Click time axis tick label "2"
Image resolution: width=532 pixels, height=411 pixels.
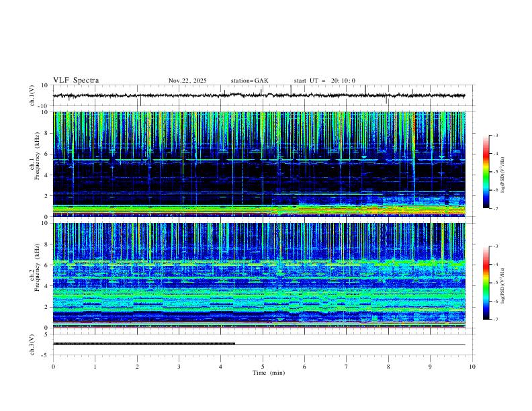pos(137,367)
